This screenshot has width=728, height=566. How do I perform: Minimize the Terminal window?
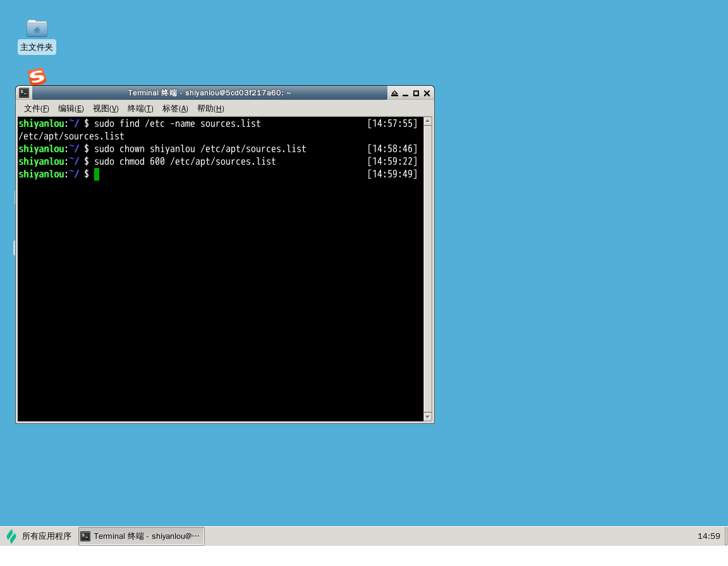click(x=405, y=93)
